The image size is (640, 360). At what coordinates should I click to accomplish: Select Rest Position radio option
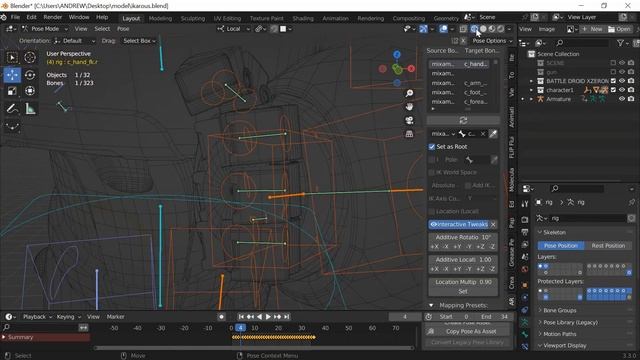608,246
